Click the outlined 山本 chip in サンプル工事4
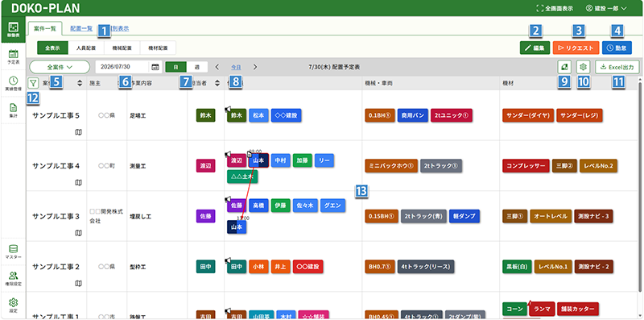The width and height of the screenshot is (644, 320). 258,160
